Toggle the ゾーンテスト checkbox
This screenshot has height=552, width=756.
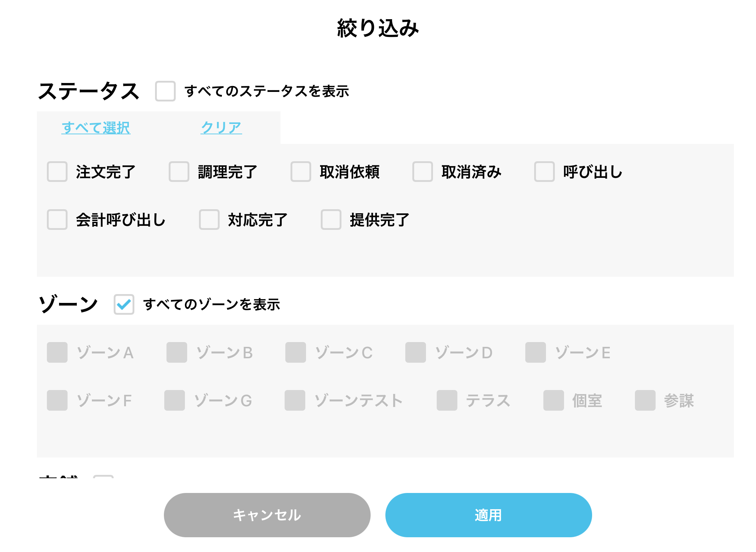click(x=295, y=400)
